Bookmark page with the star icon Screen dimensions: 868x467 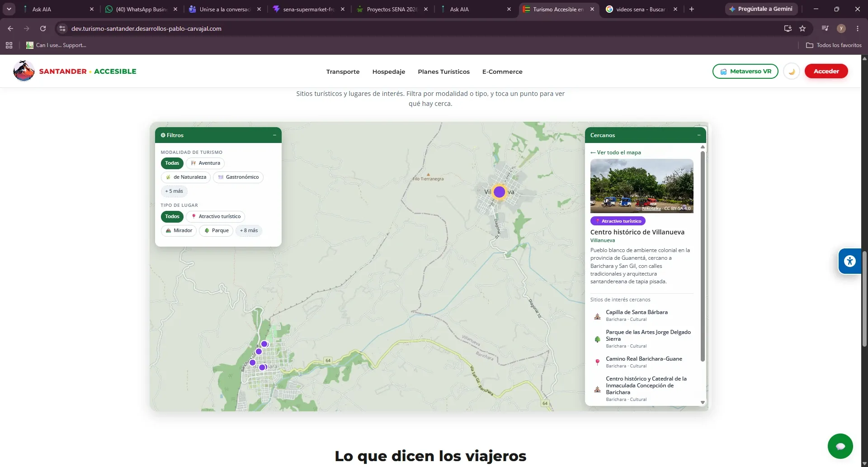coord(802,29)
